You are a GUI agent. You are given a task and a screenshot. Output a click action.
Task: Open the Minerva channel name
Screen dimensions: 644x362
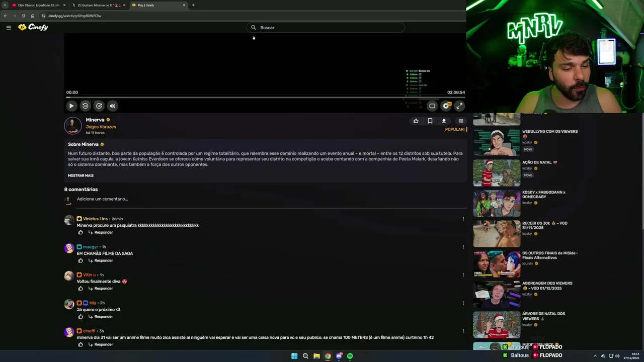95,120
